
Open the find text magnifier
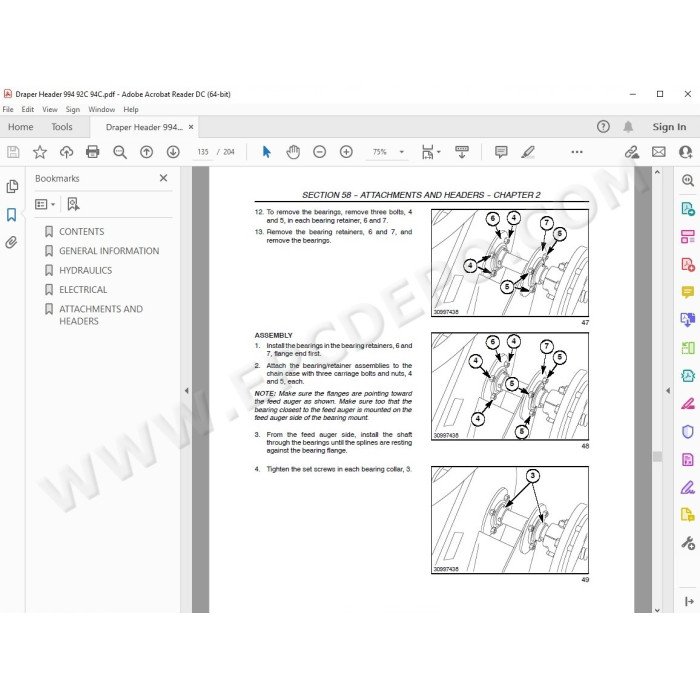point(120,152)
